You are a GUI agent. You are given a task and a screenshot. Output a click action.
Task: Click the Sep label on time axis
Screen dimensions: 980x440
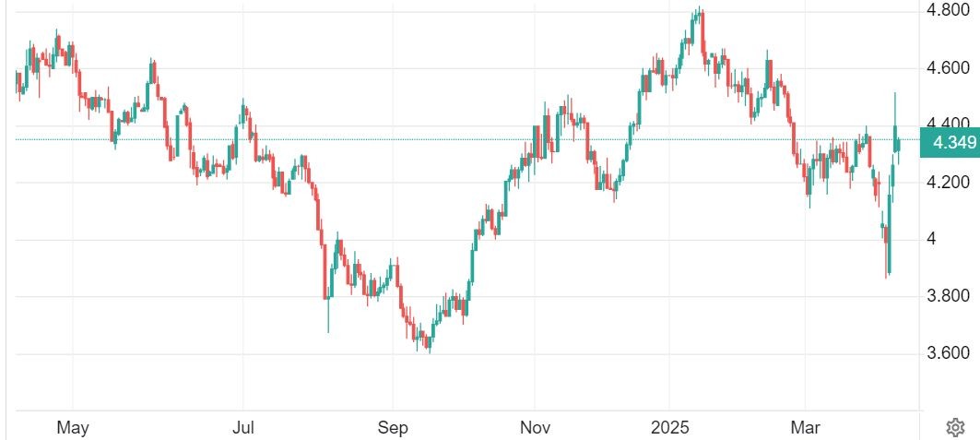coord(393,428)
